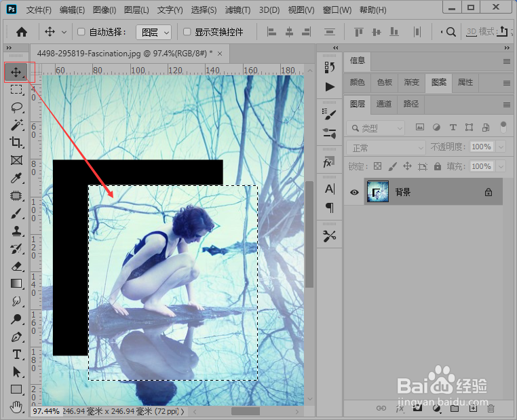Open the 信息 panel menu
The image size is (517, 420).
[x=507, y=61]
